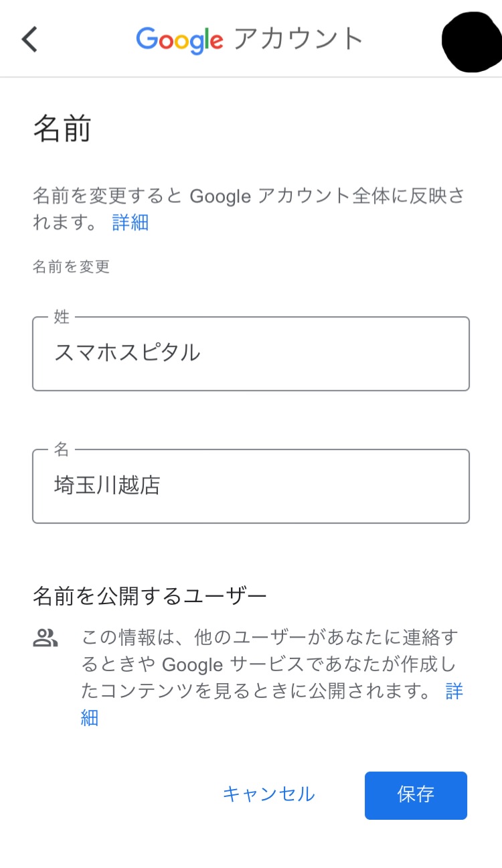
Task: Click the 埼玉川越店 text
Action: tap(107, 486)
